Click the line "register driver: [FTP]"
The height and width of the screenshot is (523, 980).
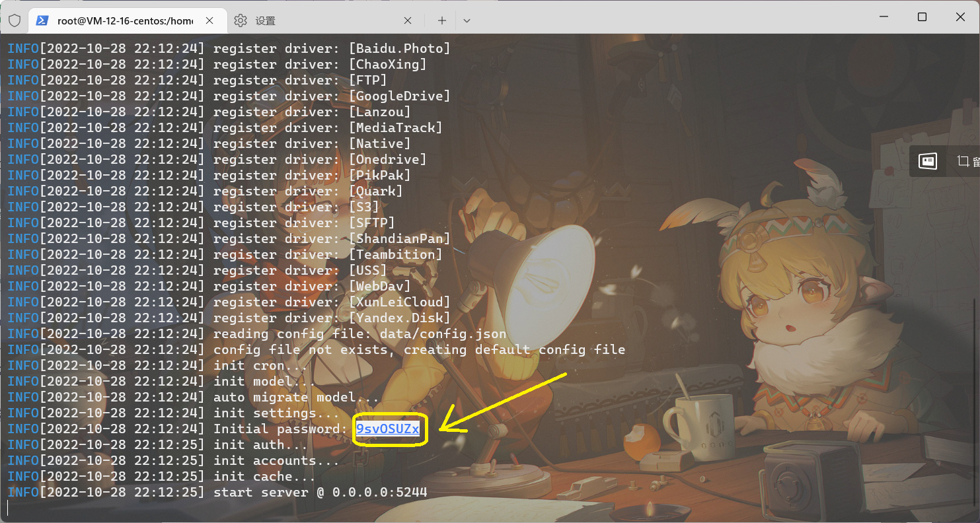tap(301, 81)
